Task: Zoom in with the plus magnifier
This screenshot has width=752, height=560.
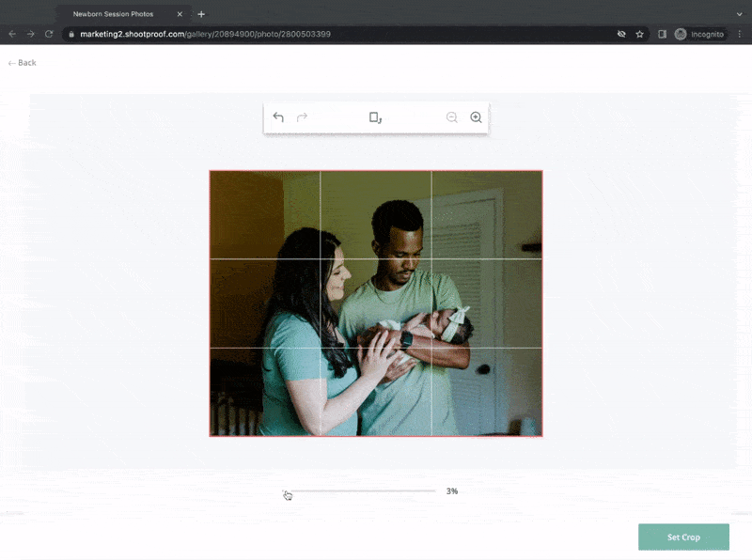Action: [476, 117]
